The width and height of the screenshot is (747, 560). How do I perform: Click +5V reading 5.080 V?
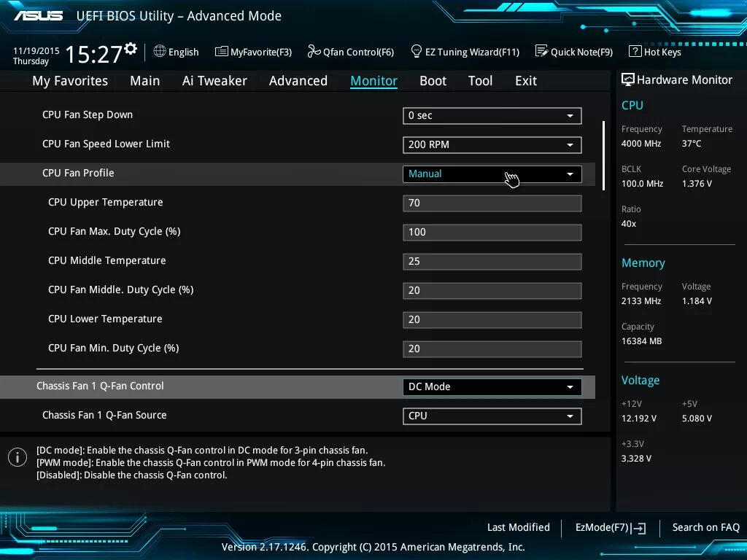tap(697, 419)
